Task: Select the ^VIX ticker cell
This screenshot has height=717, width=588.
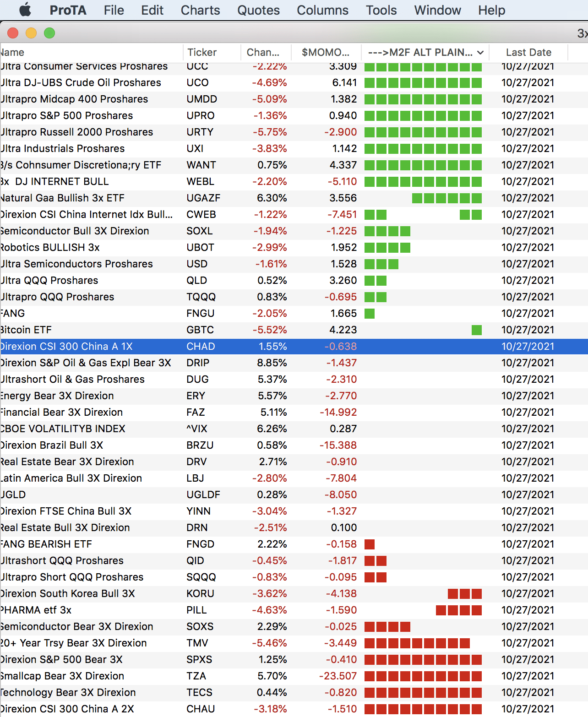Action: (197, 429)
